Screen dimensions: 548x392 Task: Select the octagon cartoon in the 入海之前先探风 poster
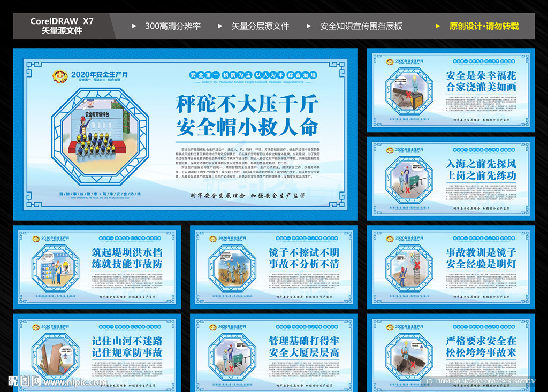(x=409, y=180)
